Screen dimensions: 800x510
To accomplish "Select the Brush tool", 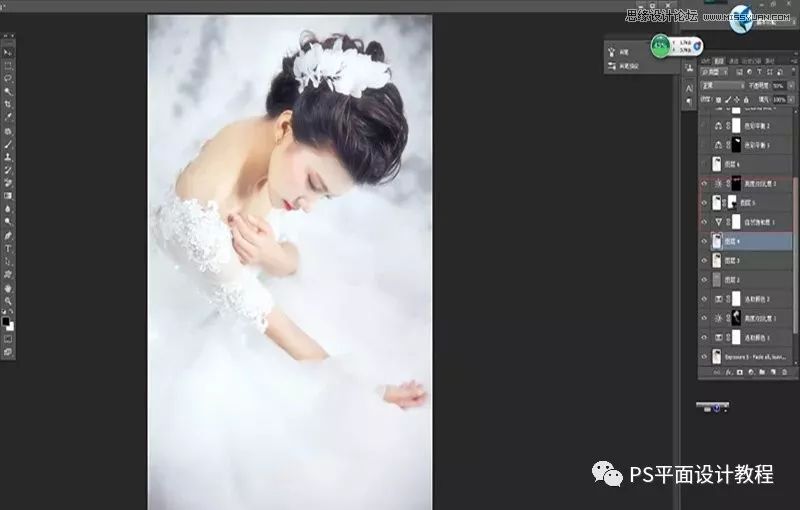I will [8, 144].
